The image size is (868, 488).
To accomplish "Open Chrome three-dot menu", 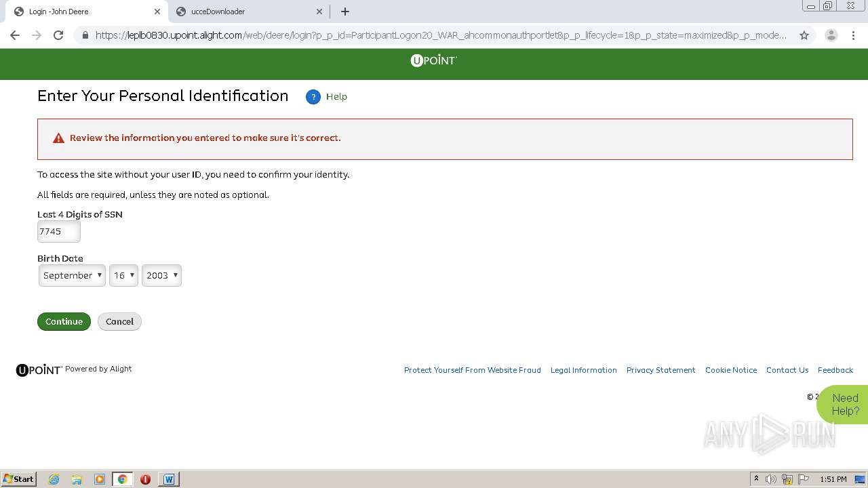I will point(854,35).
